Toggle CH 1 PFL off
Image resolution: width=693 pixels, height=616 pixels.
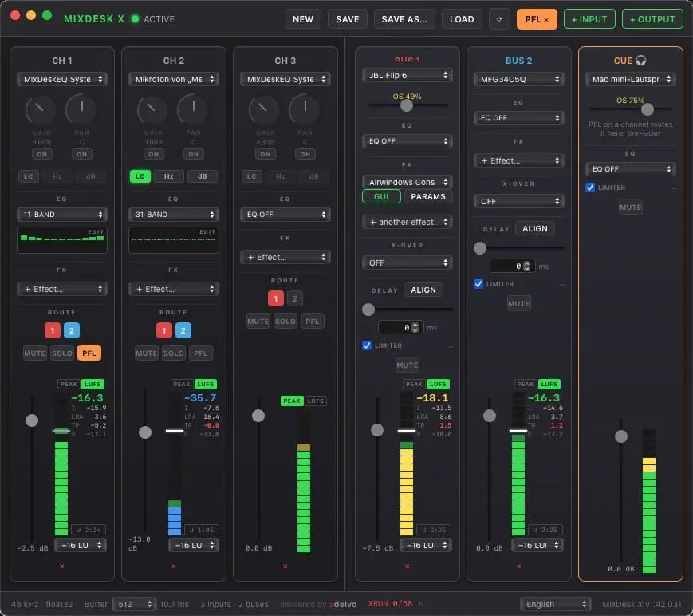click(89, 353)
